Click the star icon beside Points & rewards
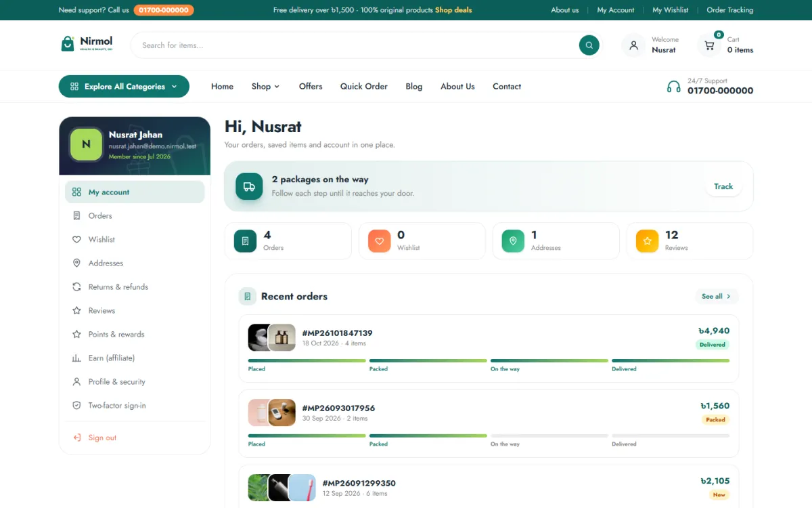The width and height of the screenshot is (812, 508). coord(76,334)
